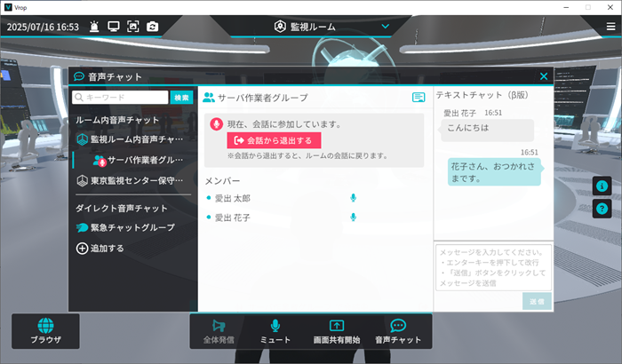The width and height of the screenshot is (622, 364).
Task: Toggle the ミュート microphone mute button
Action: [x=275, y=332]
